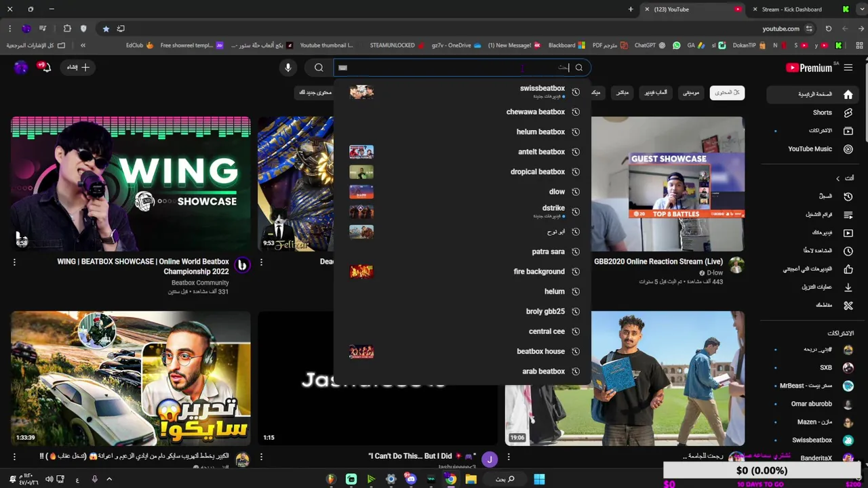Choose the dropical beatbox search suggestion
868x488 pixels.
pyautogui.click(x=462, y=172)
